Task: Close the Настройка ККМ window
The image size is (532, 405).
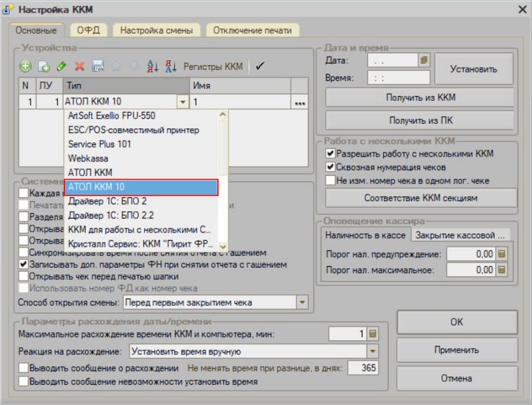Action: click(523, 9)
